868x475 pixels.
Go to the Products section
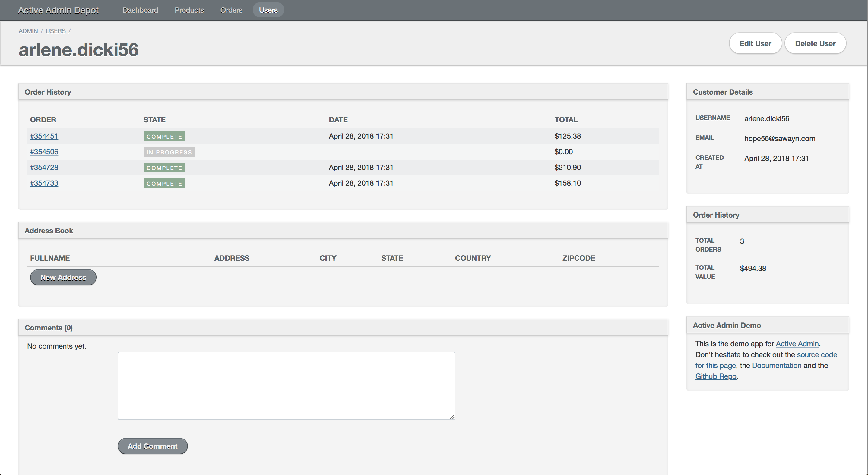click(x=189, y=10)
